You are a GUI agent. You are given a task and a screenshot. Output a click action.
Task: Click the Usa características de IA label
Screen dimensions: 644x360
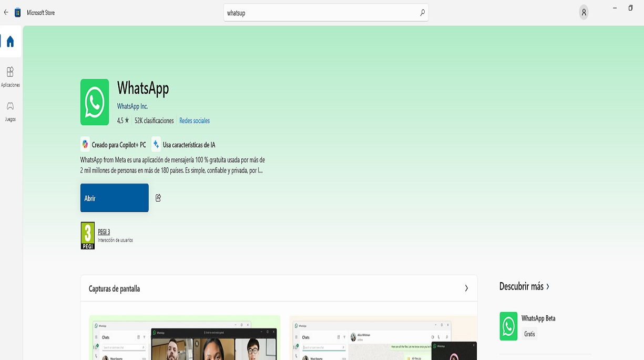[x=189, y=145]
